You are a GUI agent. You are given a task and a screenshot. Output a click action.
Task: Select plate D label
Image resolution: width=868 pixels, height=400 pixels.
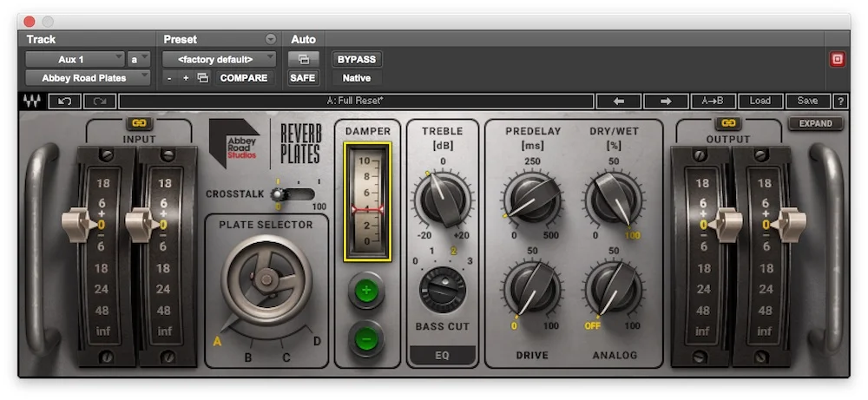317,341
